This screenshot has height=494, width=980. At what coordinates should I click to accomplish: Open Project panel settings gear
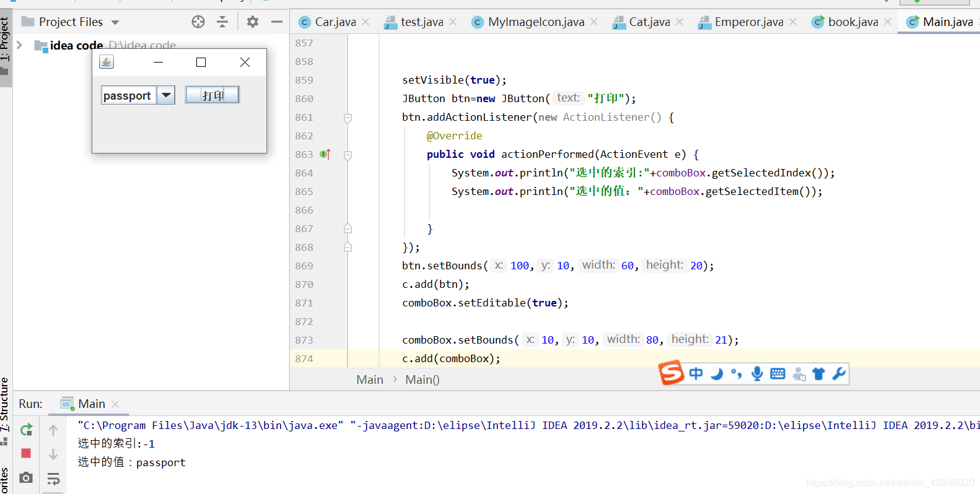tap(252, 22)
